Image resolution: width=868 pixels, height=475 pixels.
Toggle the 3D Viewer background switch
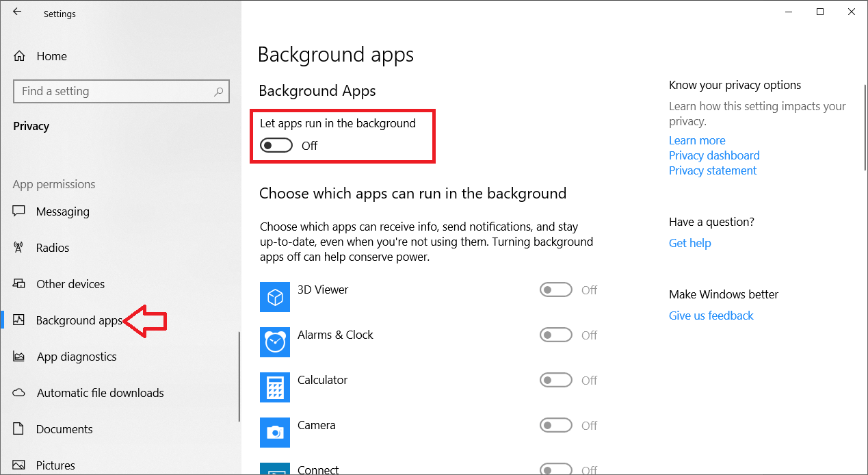point(555,290)
